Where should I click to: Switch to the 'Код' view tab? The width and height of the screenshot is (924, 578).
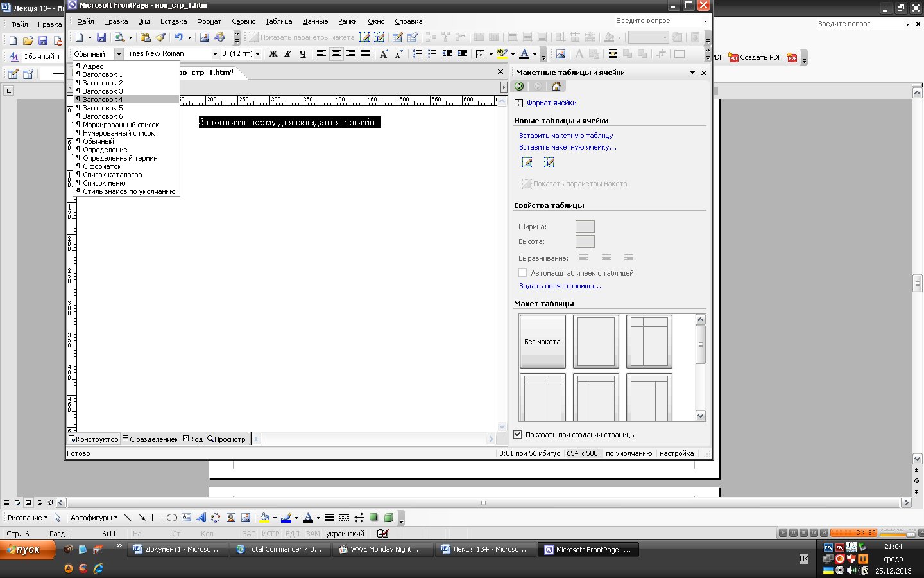tap(193, 439)
